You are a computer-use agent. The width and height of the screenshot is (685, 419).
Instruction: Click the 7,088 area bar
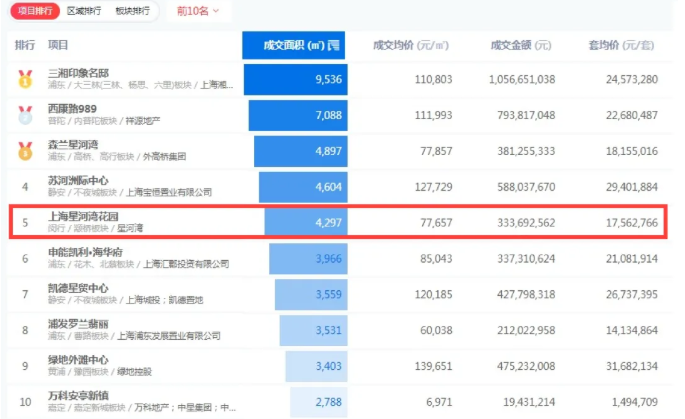[298, 115]
